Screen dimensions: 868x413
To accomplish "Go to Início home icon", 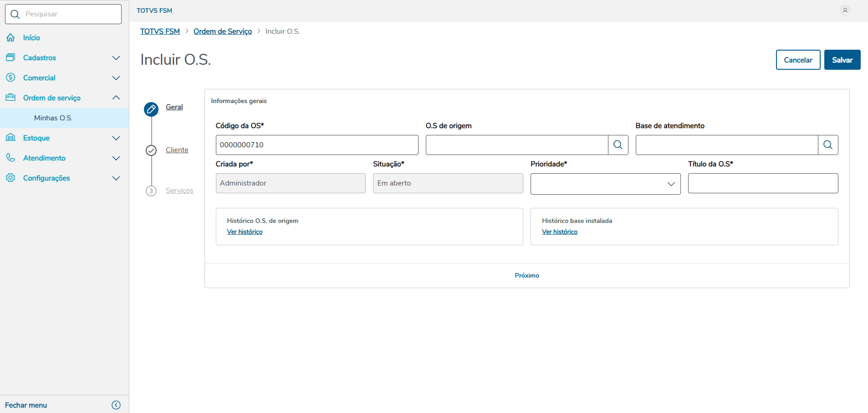I will coord(10,38).
